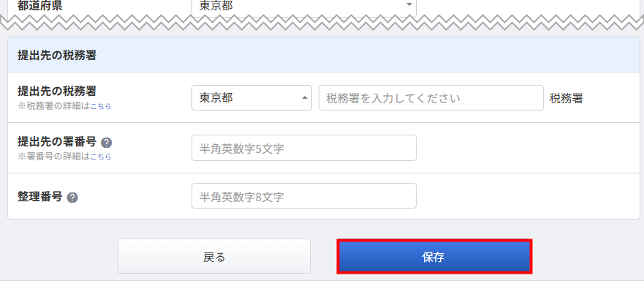Open こちら link for 税務署の詳細
Screen dimensions: 644x281
tap(101, 106)
